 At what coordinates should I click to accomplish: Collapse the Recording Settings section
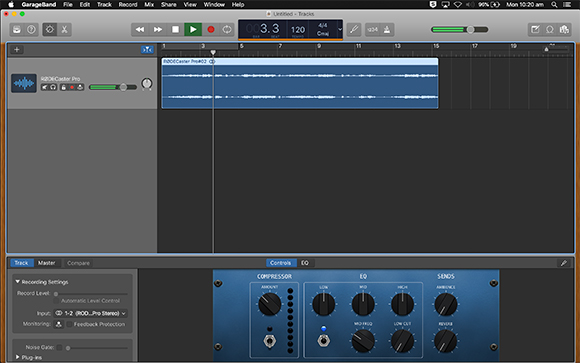coord(17,282)
